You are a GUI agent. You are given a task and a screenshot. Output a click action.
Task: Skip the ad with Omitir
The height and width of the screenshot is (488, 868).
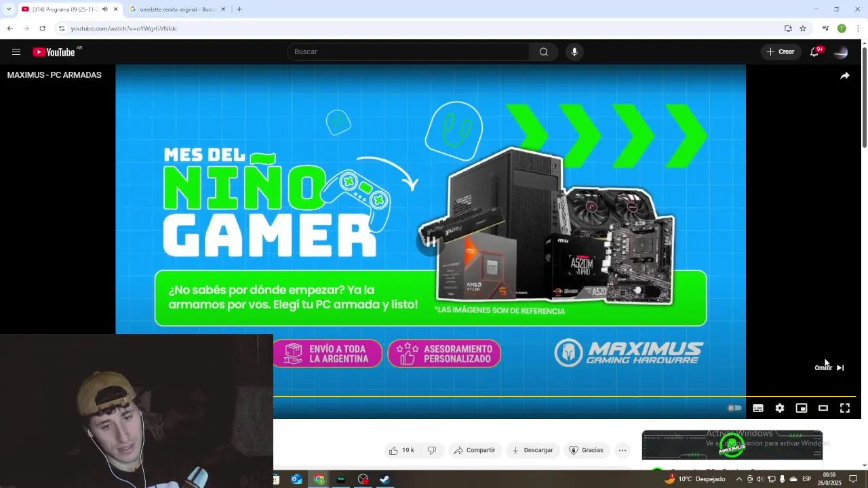pos(829,368)
